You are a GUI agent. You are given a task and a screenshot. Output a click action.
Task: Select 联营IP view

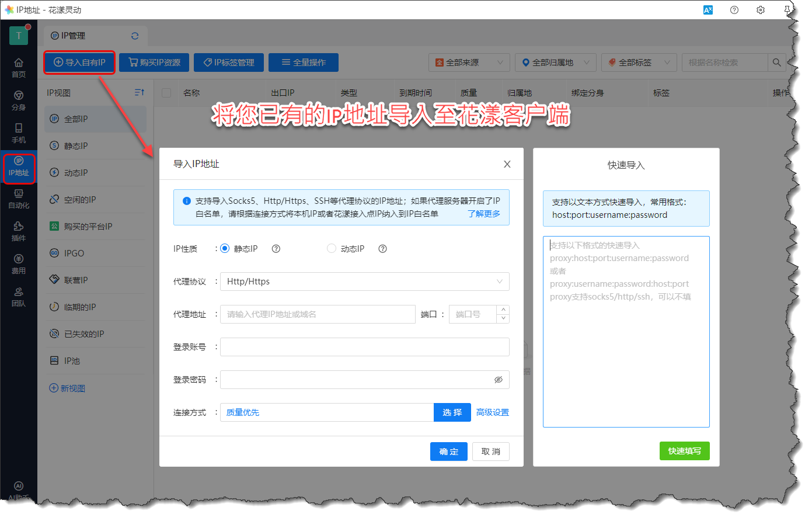(95, 280)
